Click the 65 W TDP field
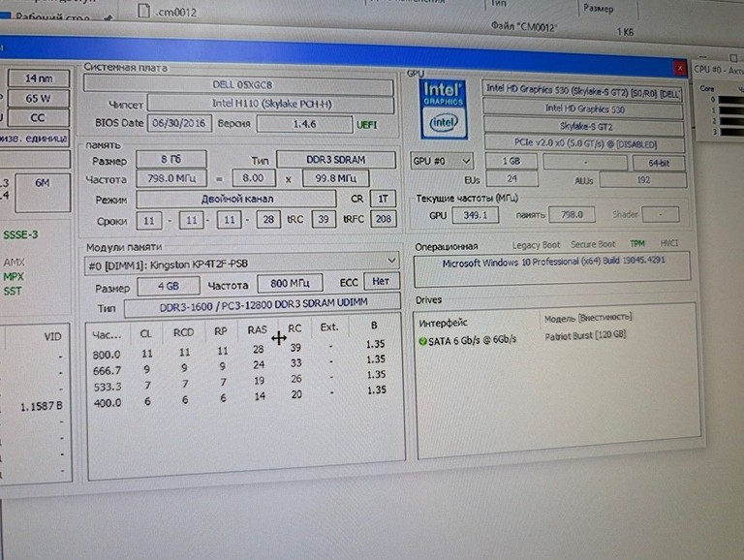This screenshot has width=744, height=560. click(x=38, y=98)
